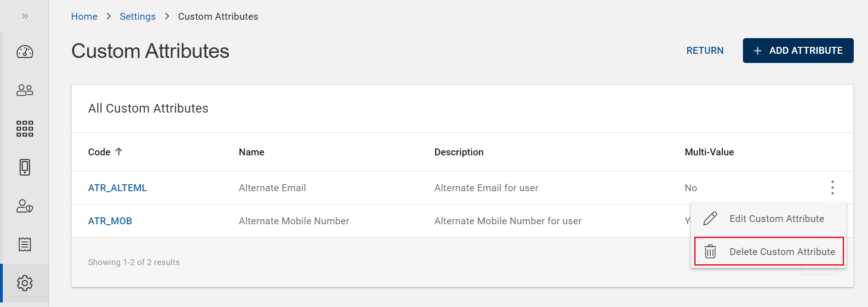Screen dimensions: 868x307
Task: Expand the collapsed sidebar with double chevron
Action: tap(25, 16)
